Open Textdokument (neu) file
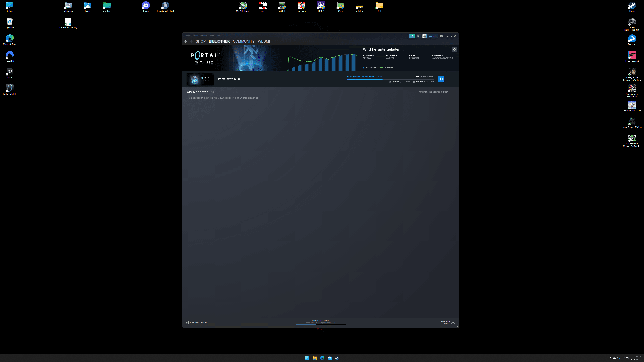Image resolution: width=644 pixels, height=362 pixels. (x=68, y=23)
